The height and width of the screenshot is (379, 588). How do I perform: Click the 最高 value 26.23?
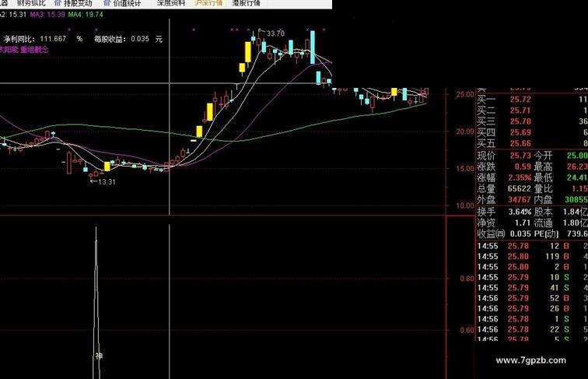577,167
